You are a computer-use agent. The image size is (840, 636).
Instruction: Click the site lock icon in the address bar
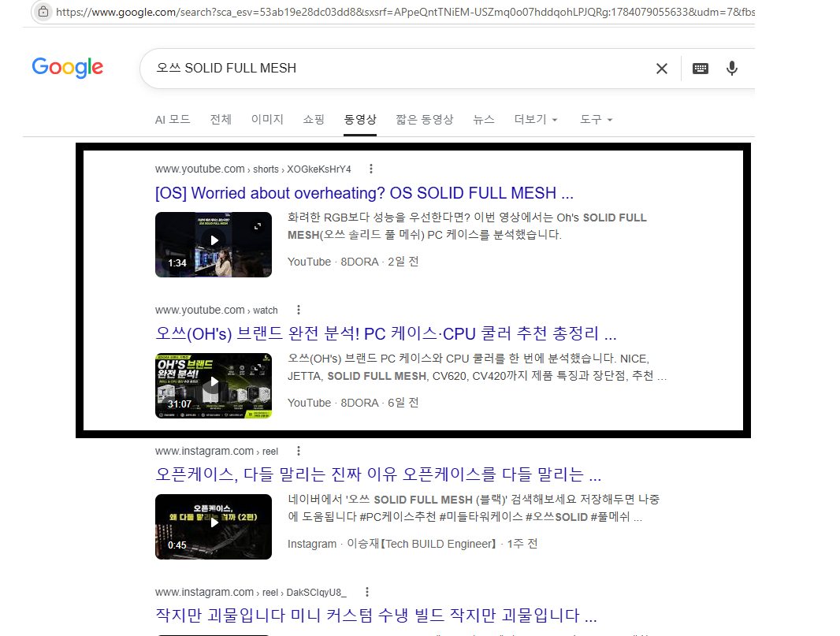pos(43,12)
